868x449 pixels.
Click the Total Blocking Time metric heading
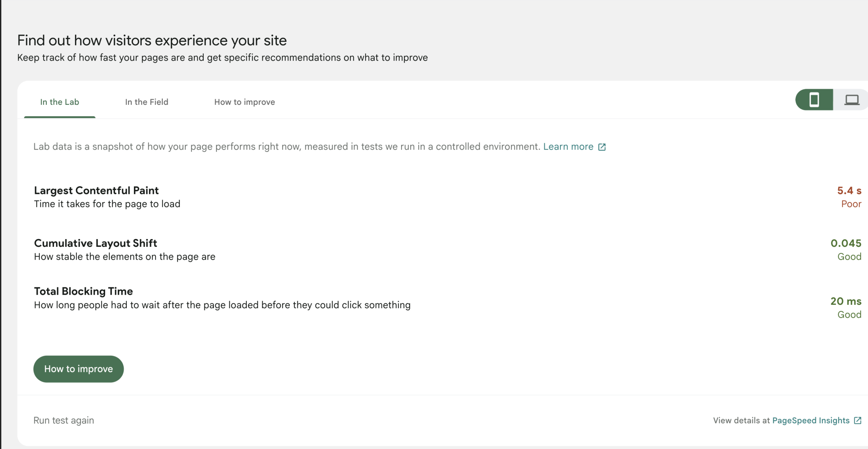coord(83,291)
